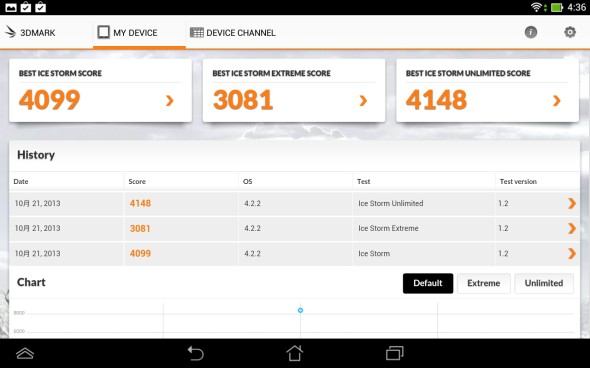Expand the Ice Storm Extreme history row arrow
590x368 pixels.
pyautogui.click(x=572, y=228)
